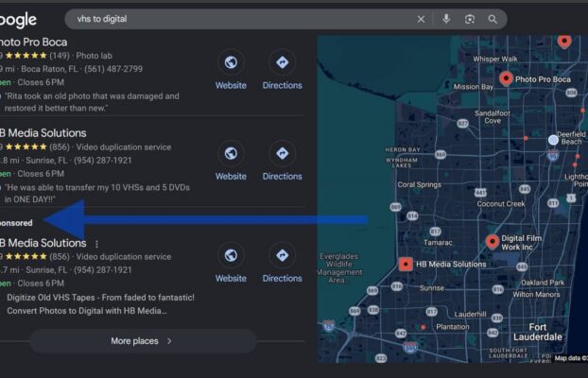Select Digital Film Work Inc map pin

[x=493, y=242]
